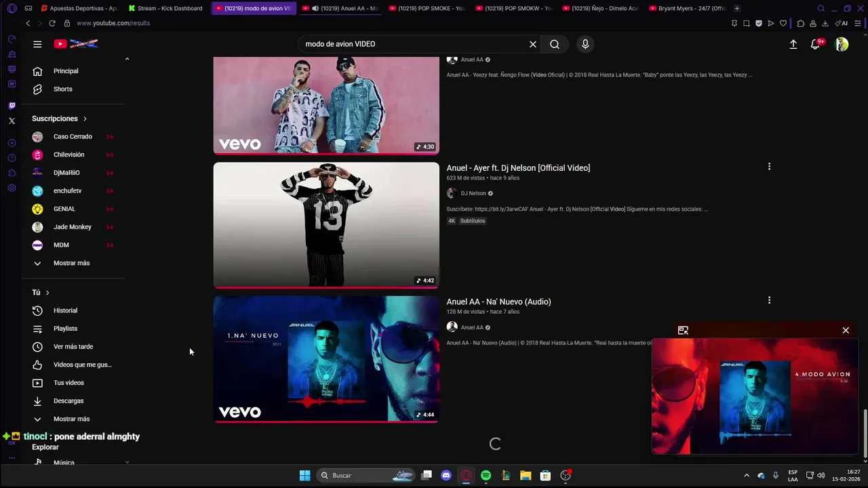Click the Na' Nuevo video thumbnail
The height and width of the screenshot is (488, 868).
point(326,359)
